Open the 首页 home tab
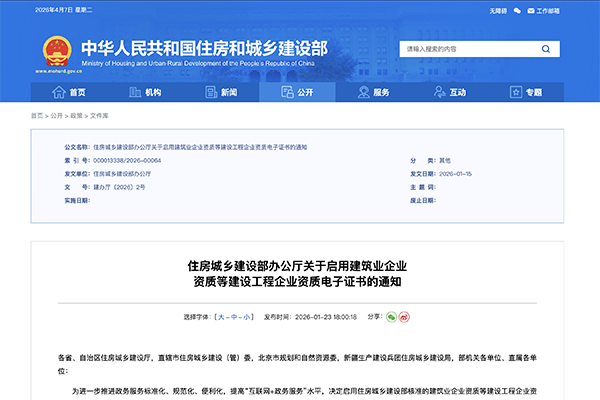Screen dimensions: 600x400 click(69, 92)
